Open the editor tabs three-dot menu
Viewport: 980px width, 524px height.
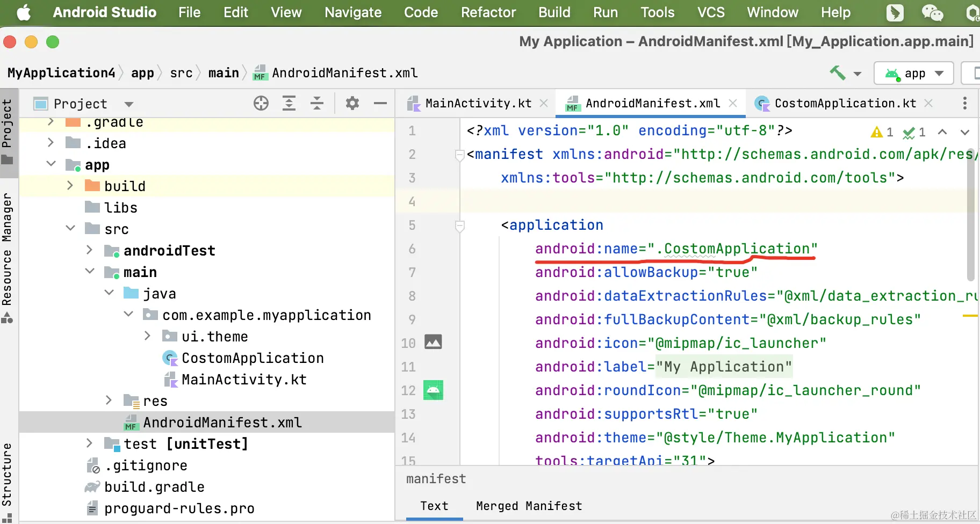pyautogui.click(x=965, y=103)
